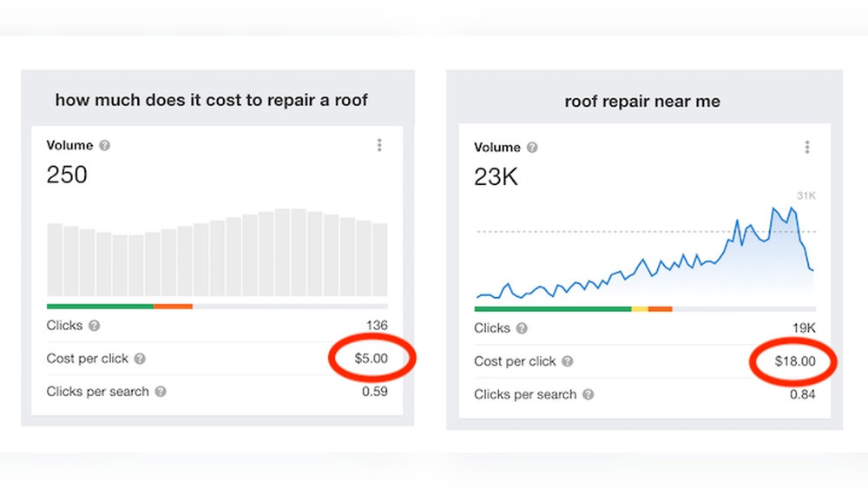Viewport: 868px width, 489px height.
Task: Click the green segment of the right card's click bar
Action: [x=553, y=309]
